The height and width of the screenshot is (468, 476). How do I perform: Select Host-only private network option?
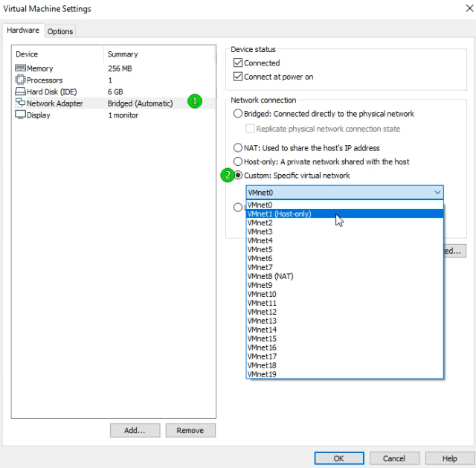tap(238, 161)
